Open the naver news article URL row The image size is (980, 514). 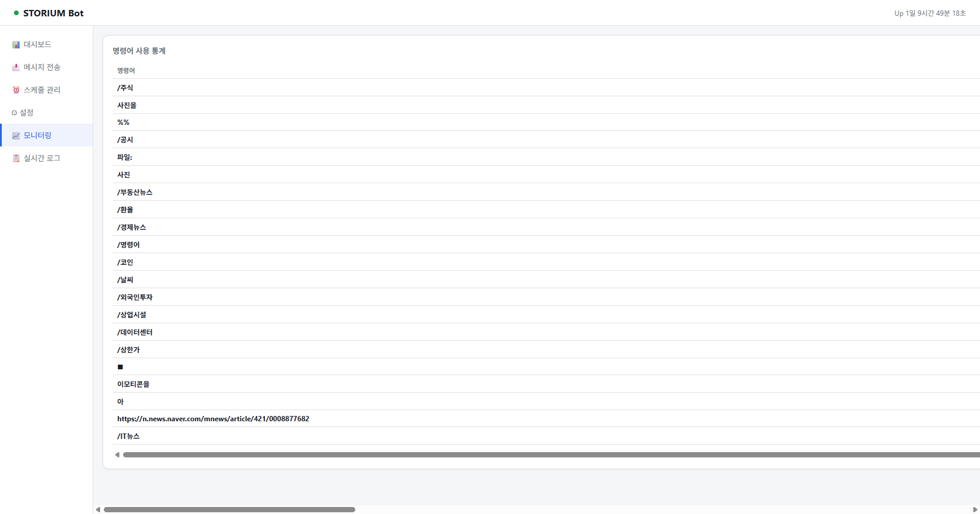click(x=213, y=419)
